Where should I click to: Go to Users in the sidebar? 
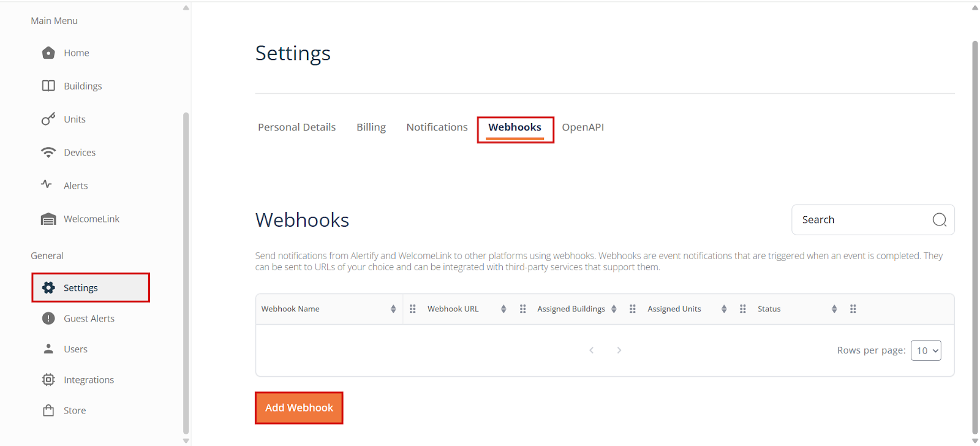(75, 349)
